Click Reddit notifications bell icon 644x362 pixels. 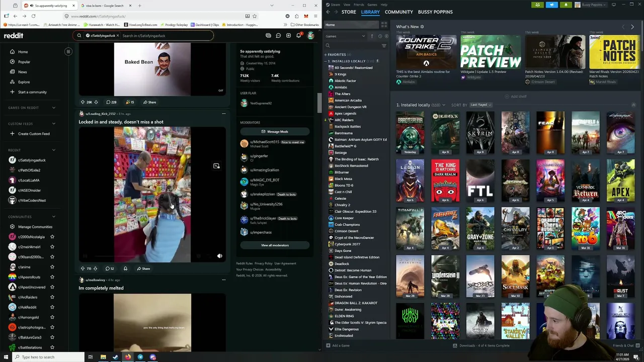[298, 36]
